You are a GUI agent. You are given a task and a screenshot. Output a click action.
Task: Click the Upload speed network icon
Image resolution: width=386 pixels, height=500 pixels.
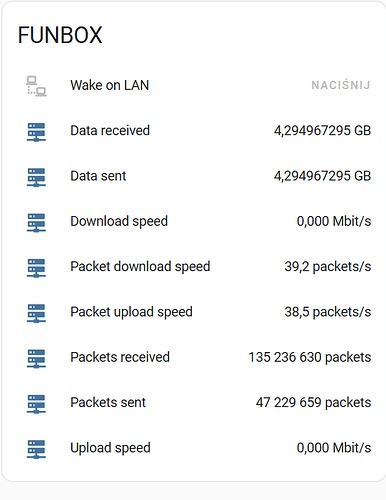point(36,449)
